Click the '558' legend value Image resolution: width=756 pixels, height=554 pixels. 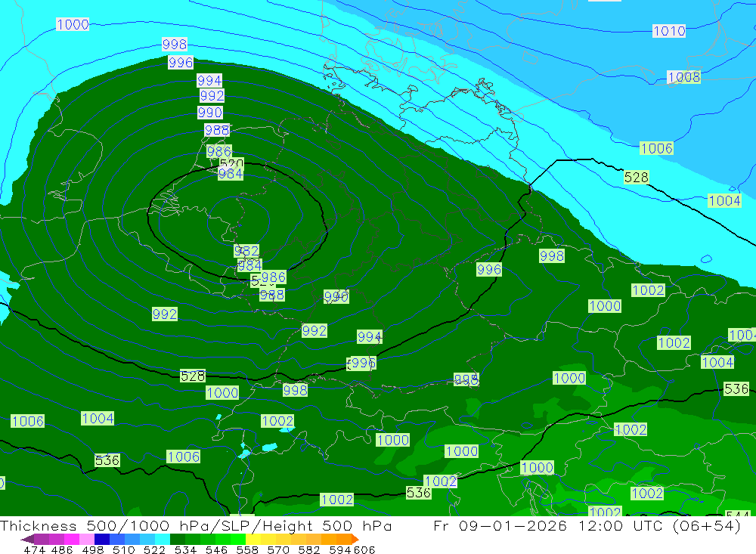pos(247,549)
